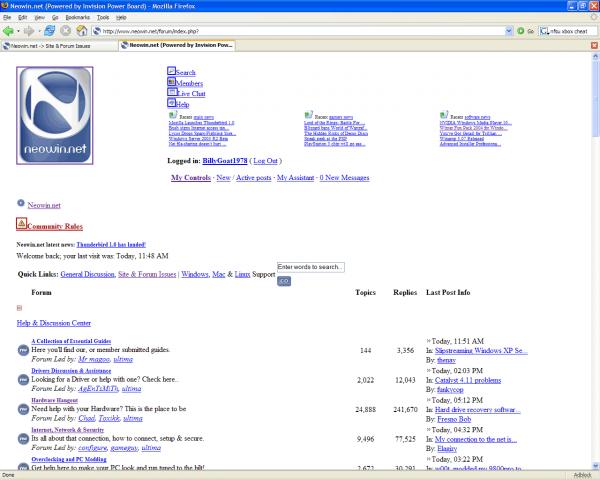Open Catalyst 4.11 problems topic link

coord(468,380)
